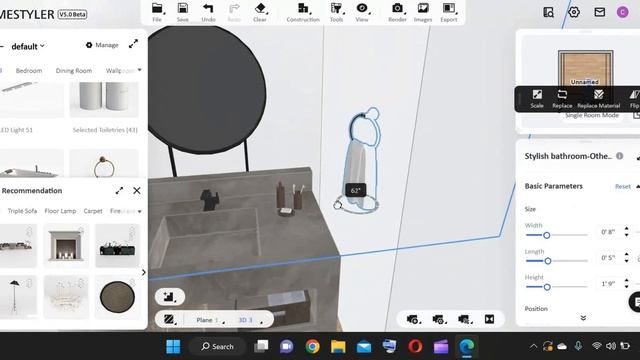This screenshot has width=640, height=360.
Task: Select Triple Sofa recommendation tab
Action: click(22, 211)
